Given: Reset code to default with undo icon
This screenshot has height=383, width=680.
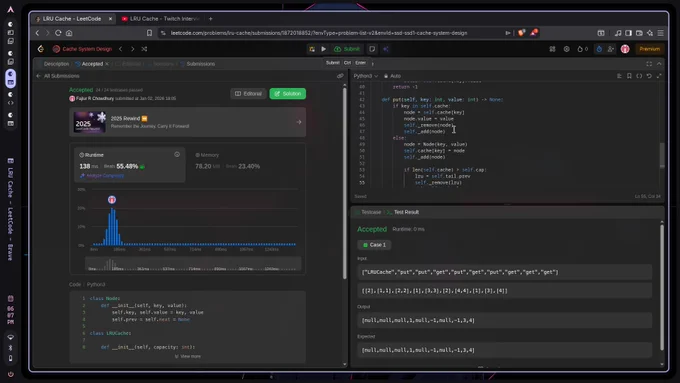Looking at the screenshot, I should click(x=649, y=76).
